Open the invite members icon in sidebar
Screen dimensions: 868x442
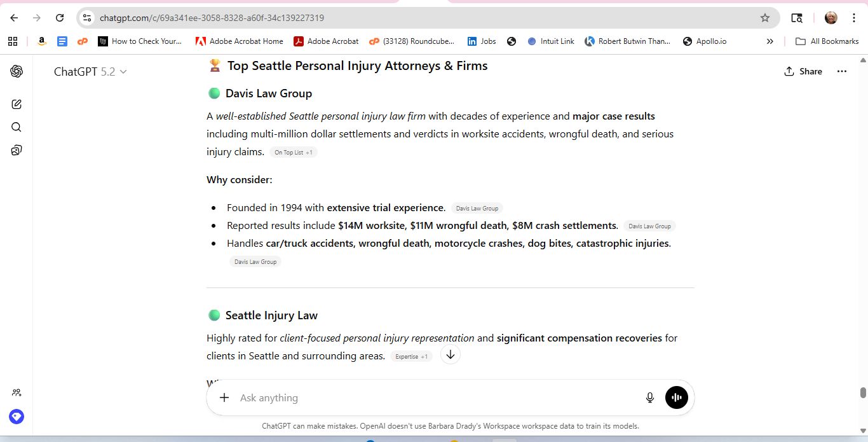pos(17,392)
